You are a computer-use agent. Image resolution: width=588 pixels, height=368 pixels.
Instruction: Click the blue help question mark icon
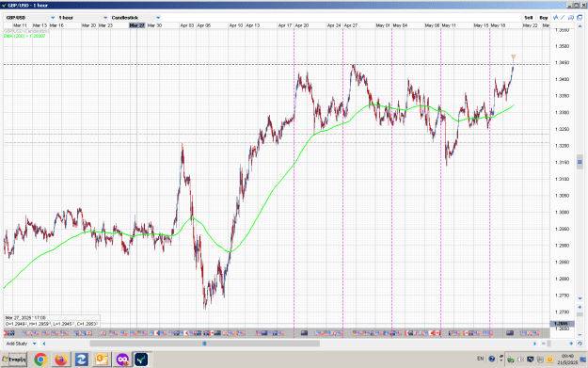pyautogui.click(x=492, y=359)
